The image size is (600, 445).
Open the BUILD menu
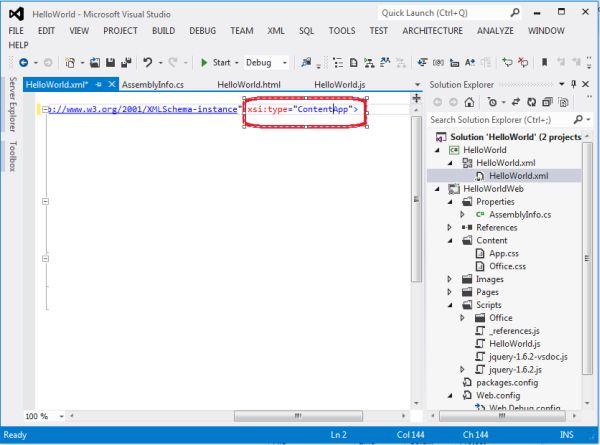163,31
